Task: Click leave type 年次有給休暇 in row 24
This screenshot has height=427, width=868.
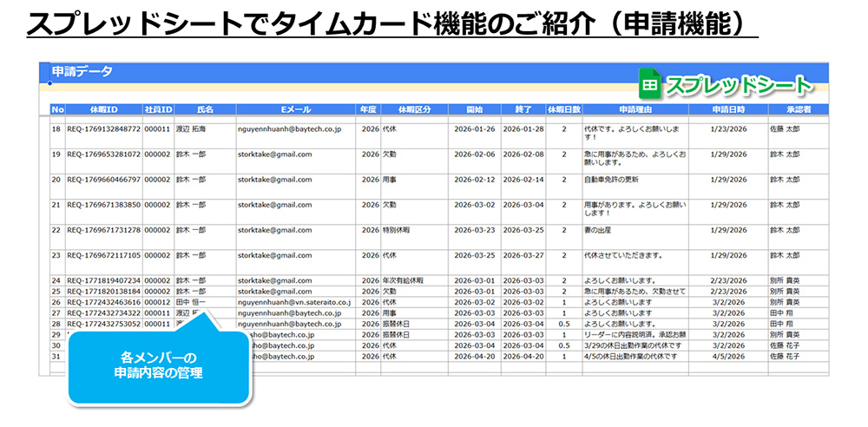Action: pos(403,281)
